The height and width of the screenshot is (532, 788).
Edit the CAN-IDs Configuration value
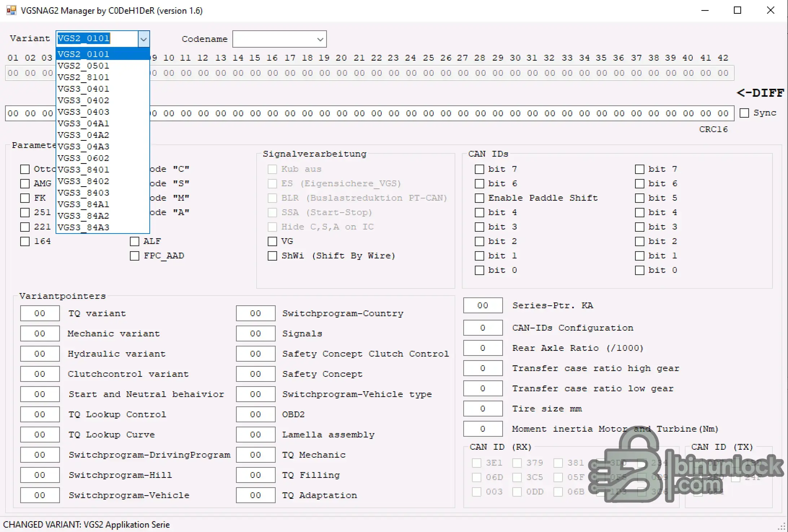[483, 328]
